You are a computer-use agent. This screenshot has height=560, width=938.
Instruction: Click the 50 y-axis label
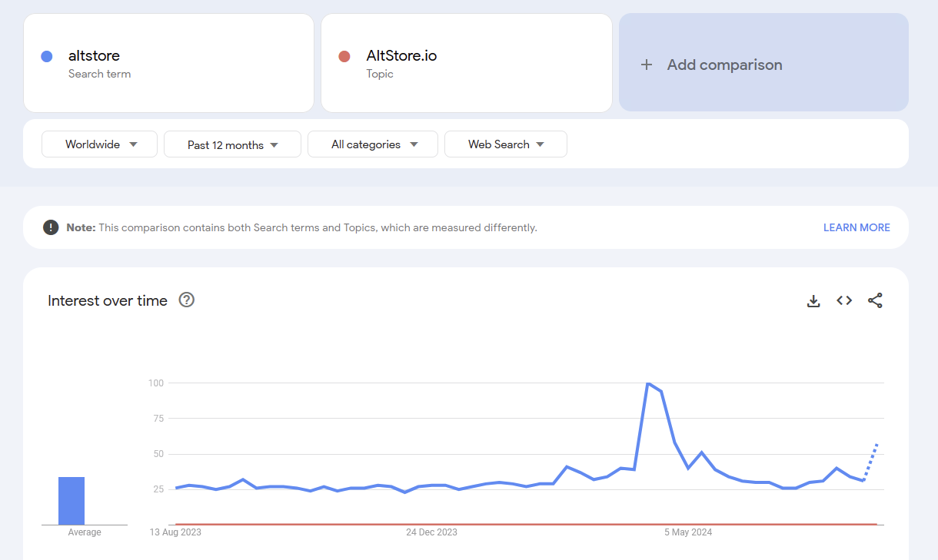point(159,454)
